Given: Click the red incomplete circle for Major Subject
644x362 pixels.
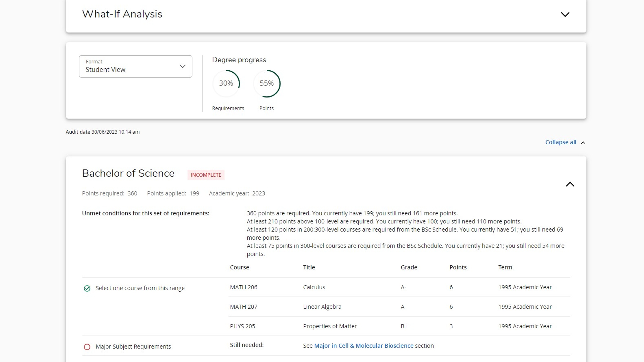Looking at the screenshot, I should [x=87, y=347].
